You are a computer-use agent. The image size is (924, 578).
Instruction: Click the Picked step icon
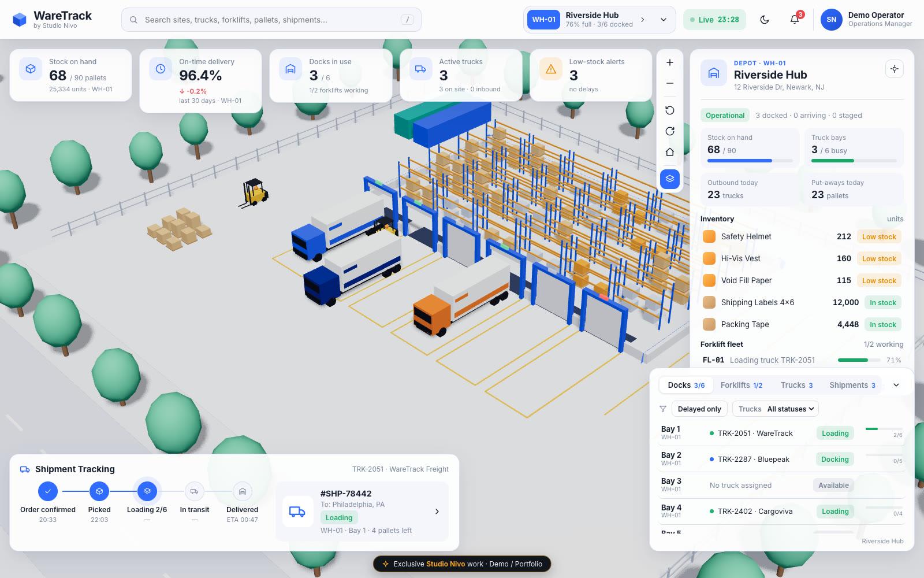(x=99, y=491)
